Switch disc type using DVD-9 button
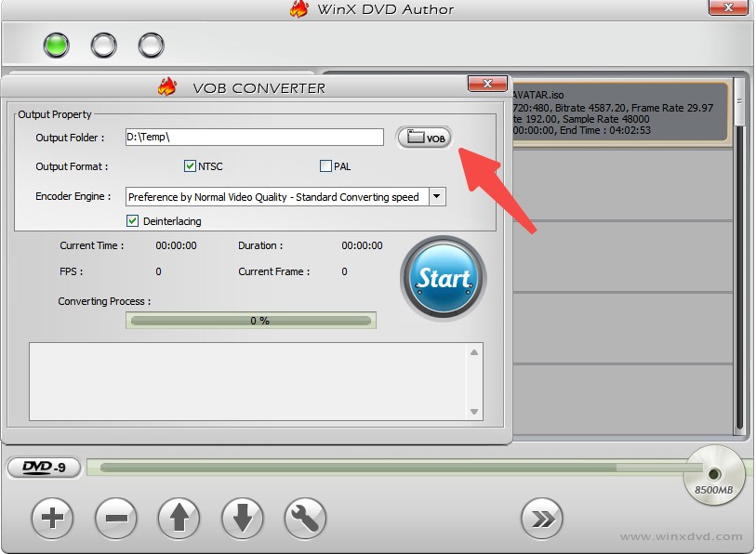 [44, 468]
